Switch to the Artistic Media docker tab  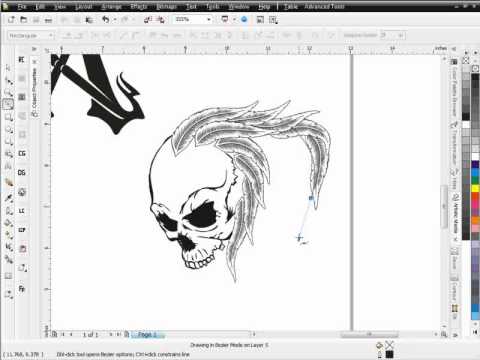click(x=455, y=213)
